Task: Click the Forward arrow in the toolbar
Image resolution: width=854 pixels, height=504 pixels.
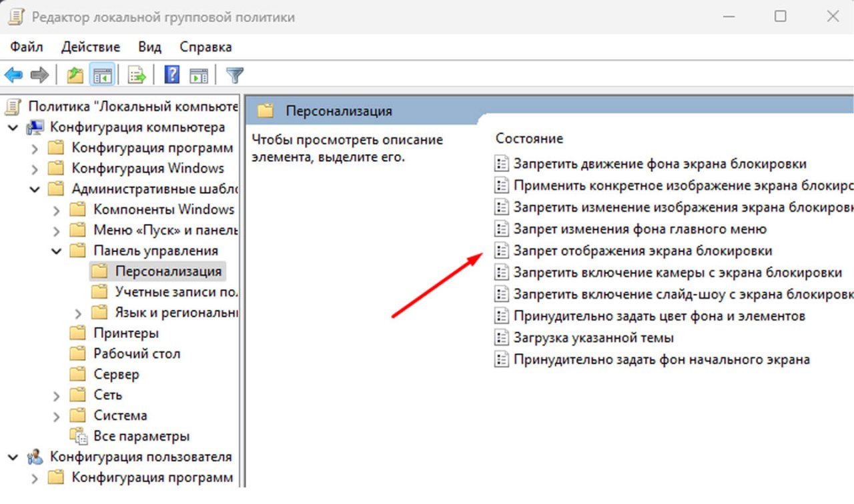Action: (x=39, y=75)
